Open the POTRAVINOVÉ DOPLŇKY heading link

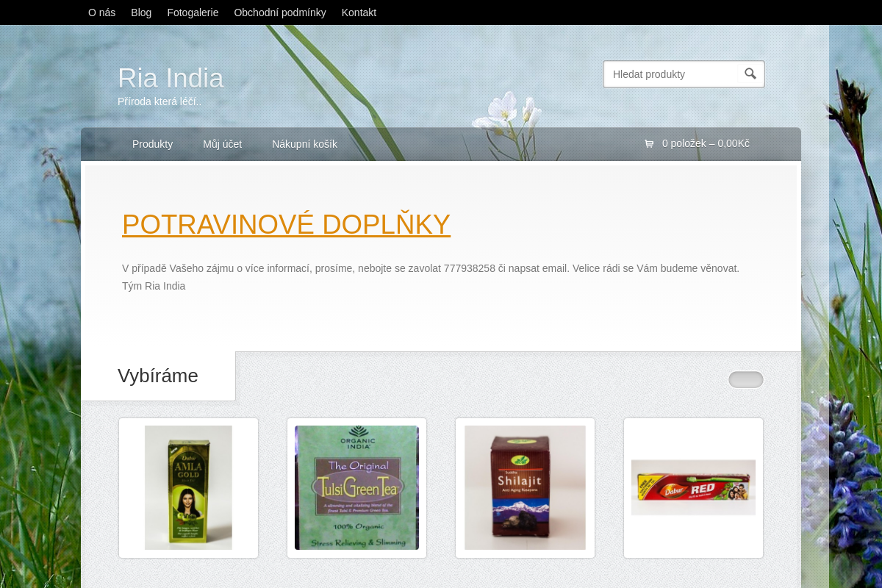point(286,224)
